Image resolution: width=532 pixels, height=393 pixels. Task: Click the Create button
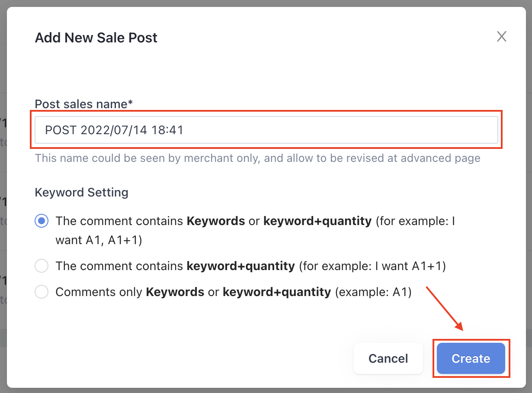(471, 358)
